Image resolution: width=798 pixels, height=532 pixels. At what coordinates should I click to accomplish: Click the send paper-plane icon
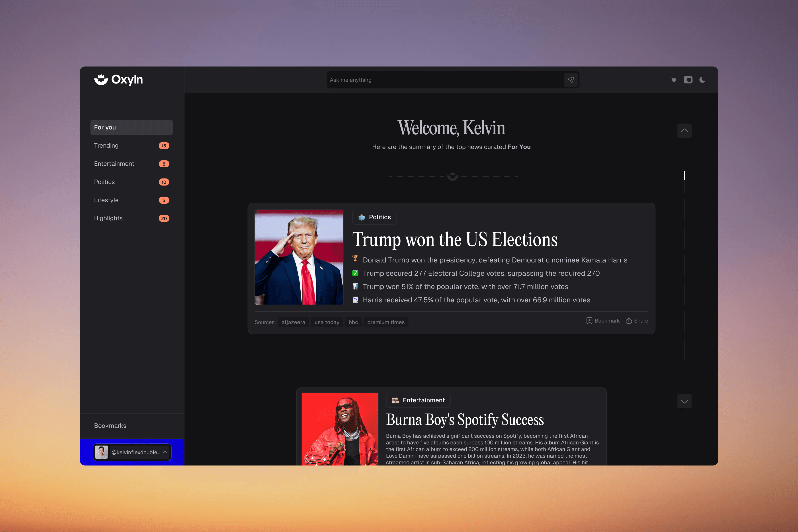click(571, 80)
